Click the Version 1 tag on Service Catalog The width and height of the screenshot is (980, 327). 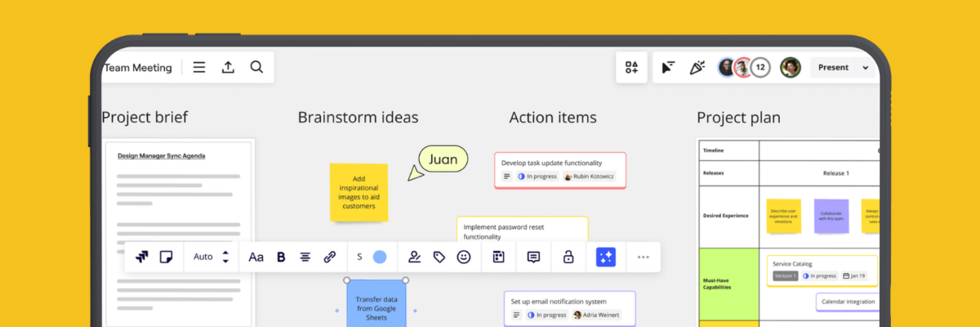point(785,275)
